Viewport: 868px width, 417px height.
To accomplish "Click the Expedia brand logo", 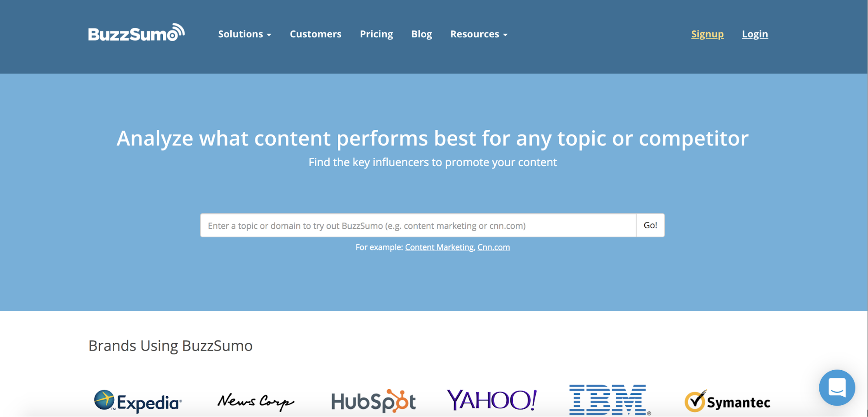I will click(x=138, y=401).
